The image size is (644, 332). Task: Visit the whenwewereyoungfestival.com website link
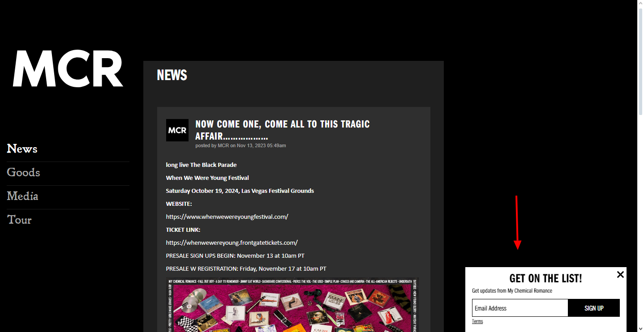[227, 217]
